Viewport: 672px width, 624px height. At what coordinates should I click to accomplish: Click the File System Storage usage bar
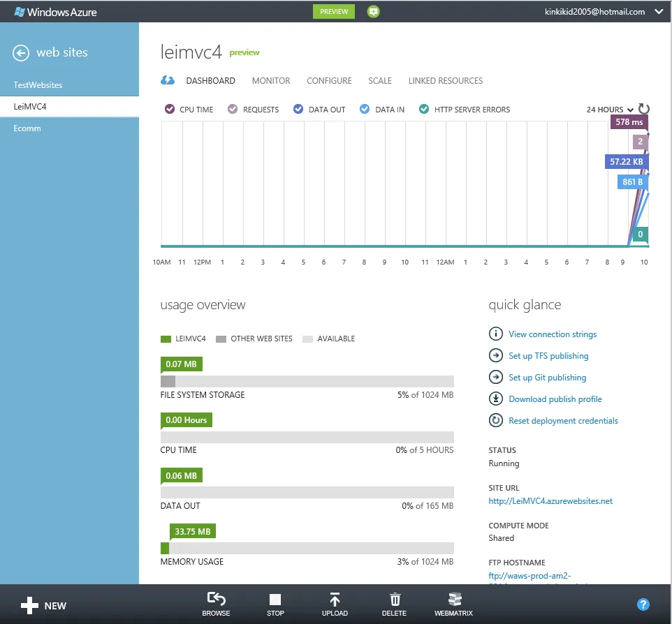(307, 381)
